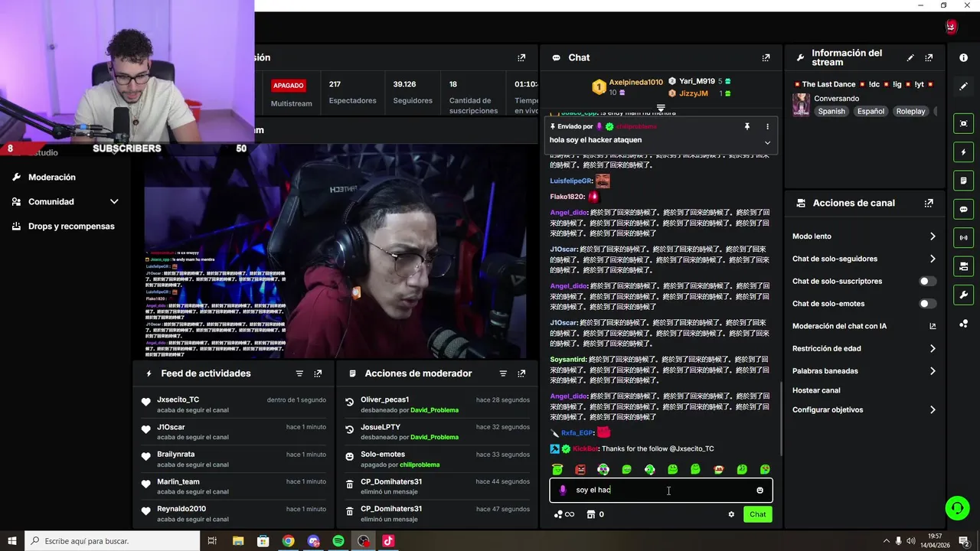Toggle the stream preview panel icon in sidebar
The height and width of the screenshot is (551, 980).
(x=963, y=123)
